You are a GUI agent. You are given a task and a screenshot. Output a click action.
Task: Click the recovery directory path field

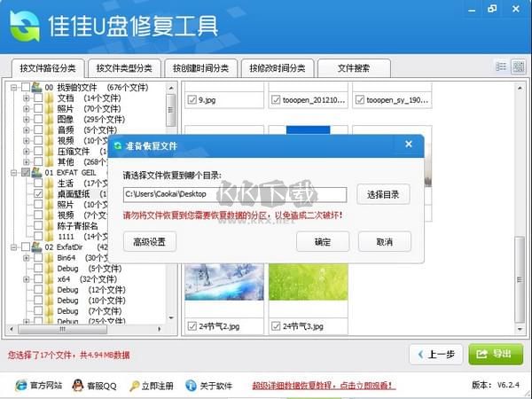coord(235,194)
